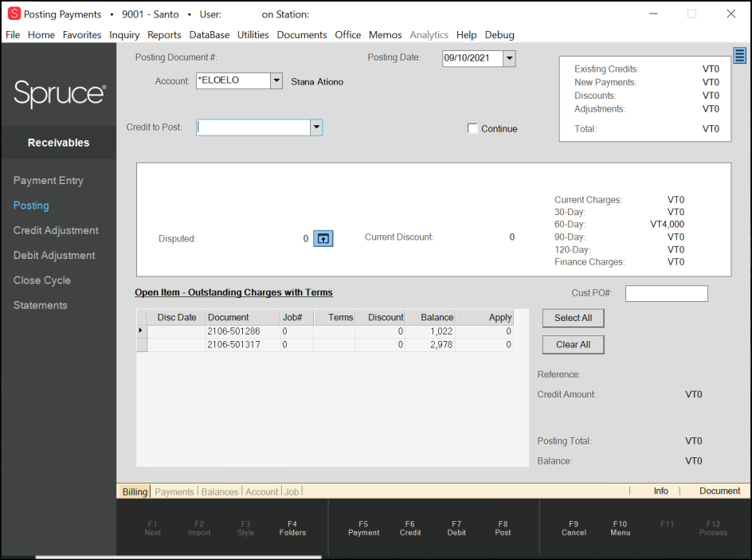The width and height of the screenshot is (752, 560).
Task: Click the F10 Menu function key
Action: (x=620, y=528)
